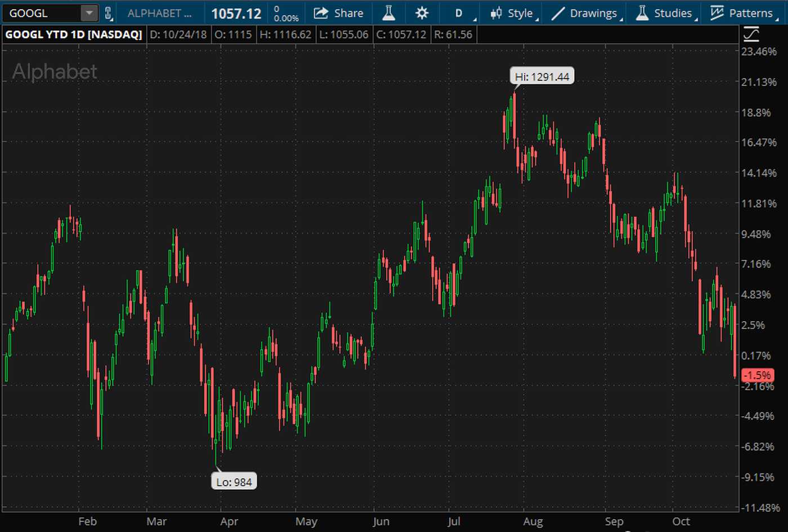Viewport: 788px width, 532px height.
Task: Click the GOOGL YTD 1D [NASDAQ] chart title
Action: pos(74,34)
